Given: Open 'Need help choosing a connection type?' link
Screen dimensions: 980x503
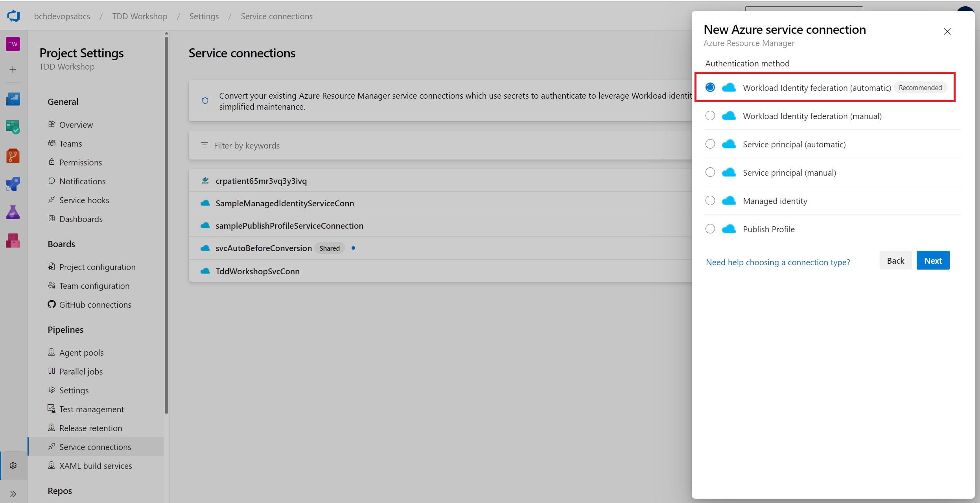Looking at the screenshot, I should coord(777,262).
